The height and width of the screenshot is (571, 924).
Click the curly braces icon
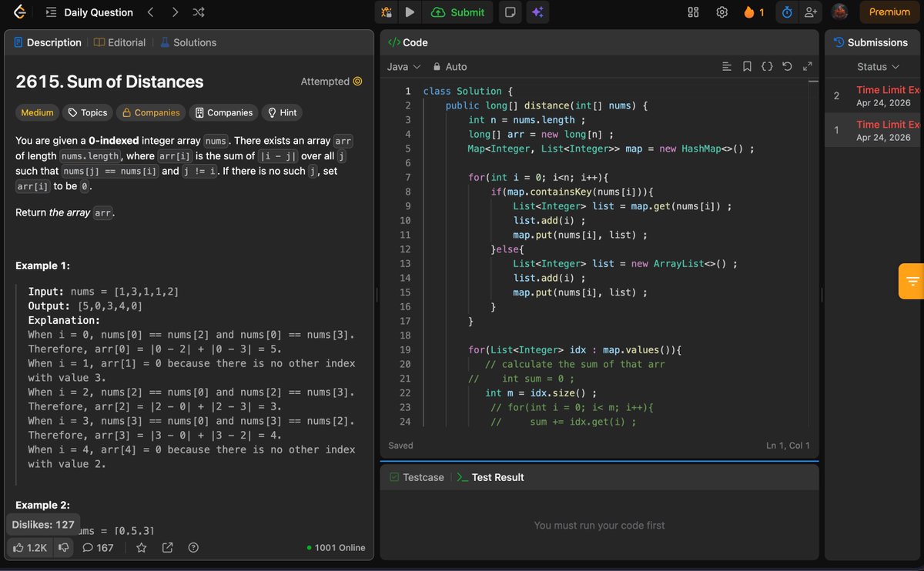click(767, 67)
